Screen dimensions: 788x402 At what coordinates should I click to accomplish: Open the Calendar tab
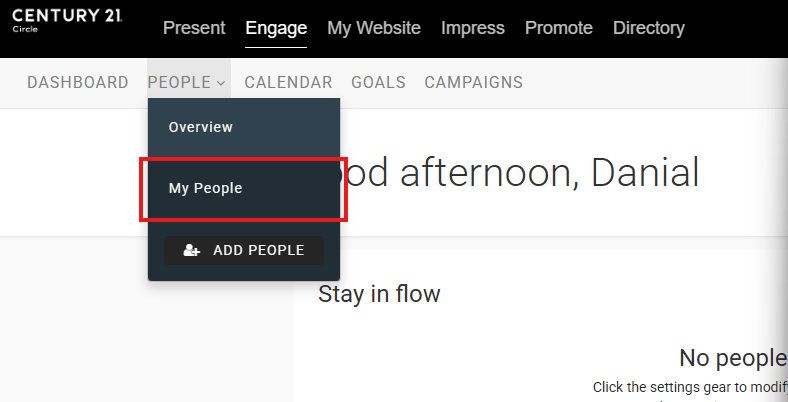click(288, 82)
